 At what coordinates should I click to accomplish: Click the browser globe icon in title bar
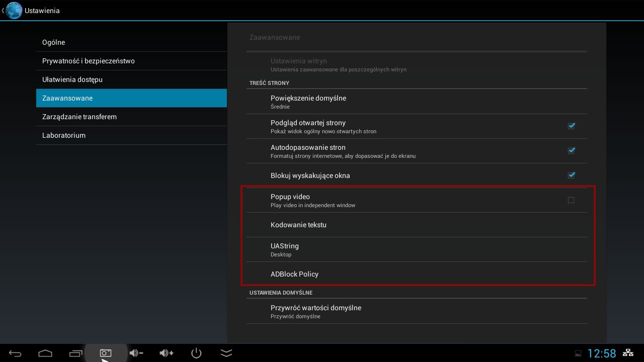14,10
